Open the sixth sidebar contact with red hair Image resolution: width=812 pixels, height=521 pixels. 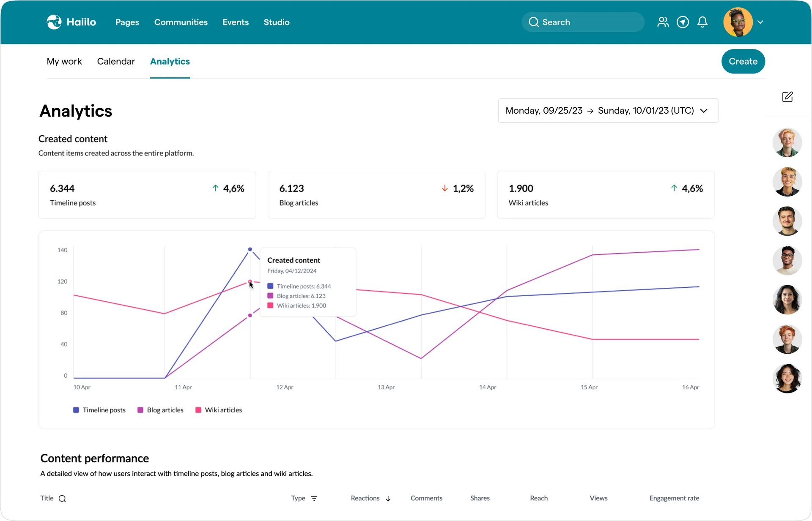point(787,339)
